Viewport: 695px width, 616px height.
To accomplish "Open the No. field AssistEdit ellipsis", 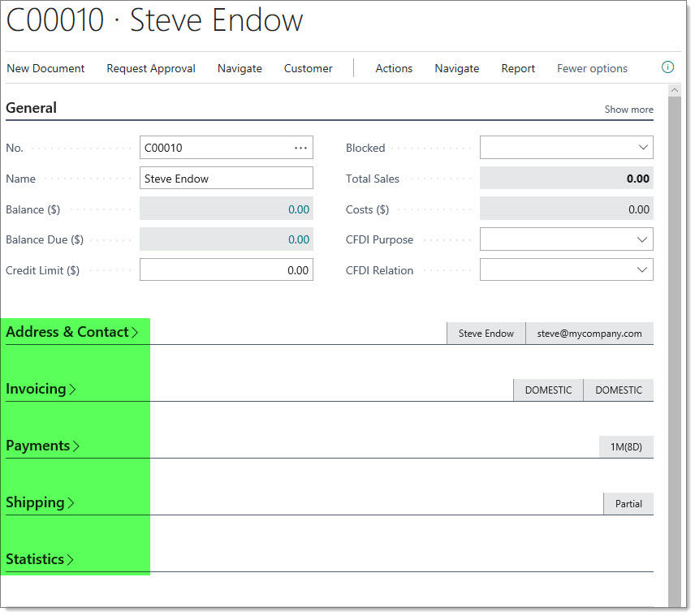I will click(301, 147).
